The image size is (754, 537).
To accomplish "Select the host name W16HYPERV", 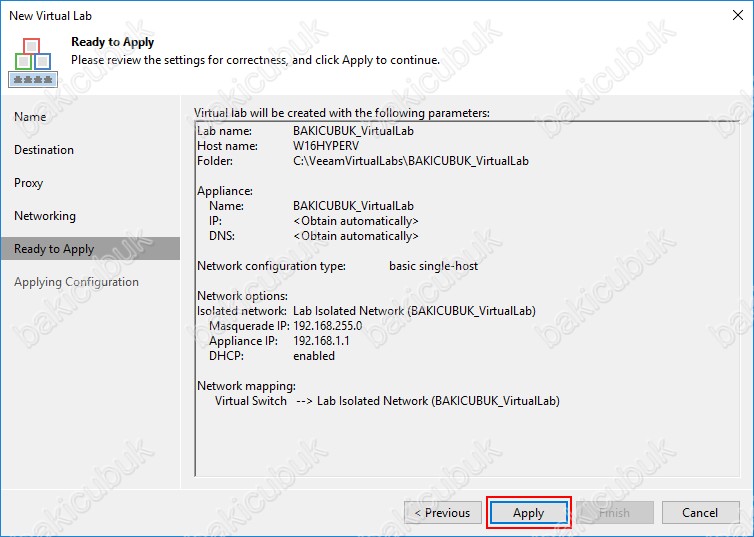I will click(x=326, y=146).
